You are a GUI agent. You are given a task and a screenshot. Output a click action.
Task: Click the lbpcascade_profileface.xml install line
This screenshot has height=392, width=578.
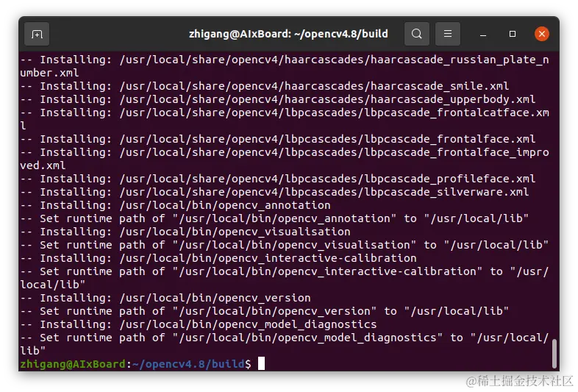(x=278, y=179)
